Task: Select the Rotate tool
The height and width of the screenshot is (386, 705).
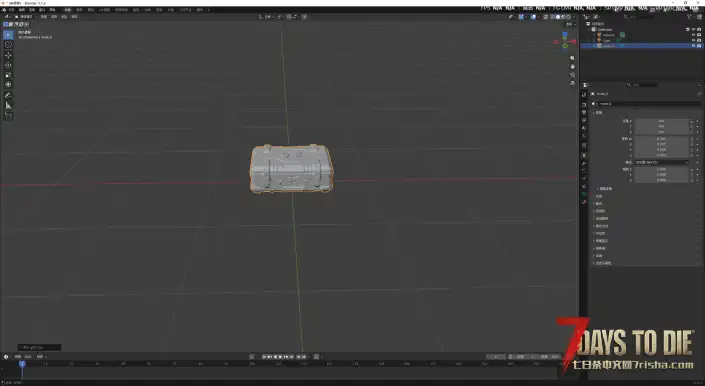Action: pos(8,65)
